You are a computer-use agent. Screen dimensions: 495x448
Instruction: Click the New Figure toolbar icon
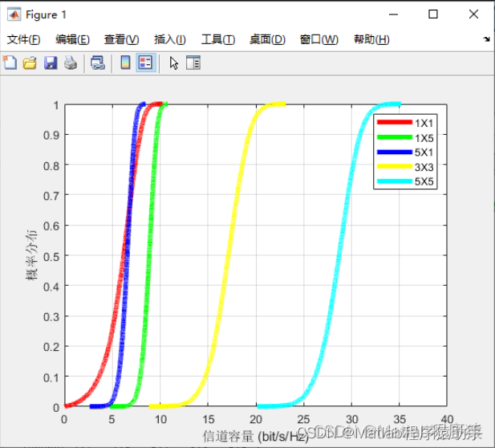click(10, 63)
